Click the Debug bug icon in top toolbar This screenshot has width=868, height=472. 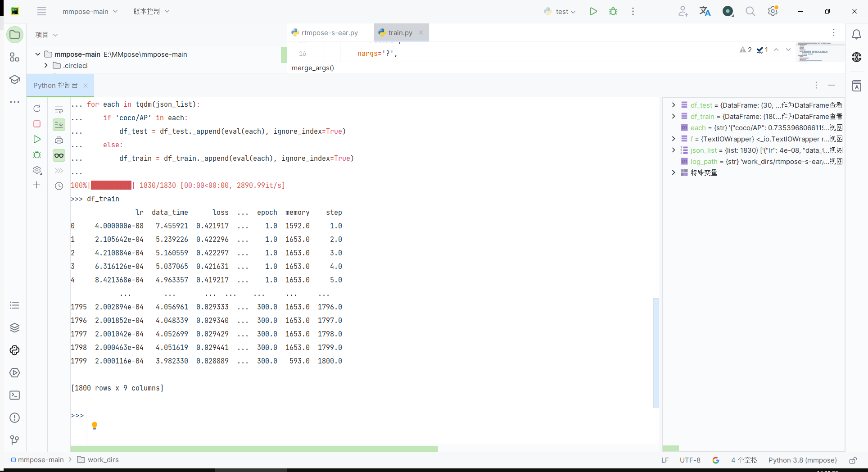(x=613, y=12)
